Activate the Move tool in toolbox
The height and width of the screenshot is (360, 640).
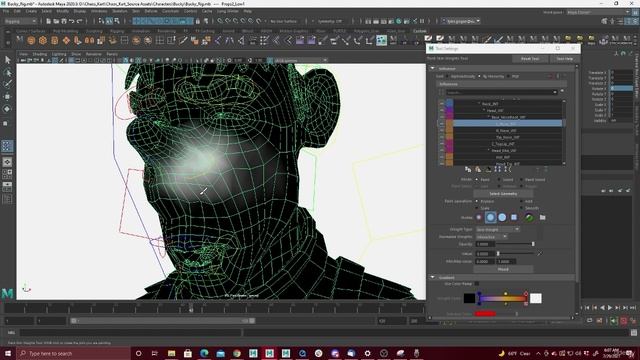tap(7, 97)
